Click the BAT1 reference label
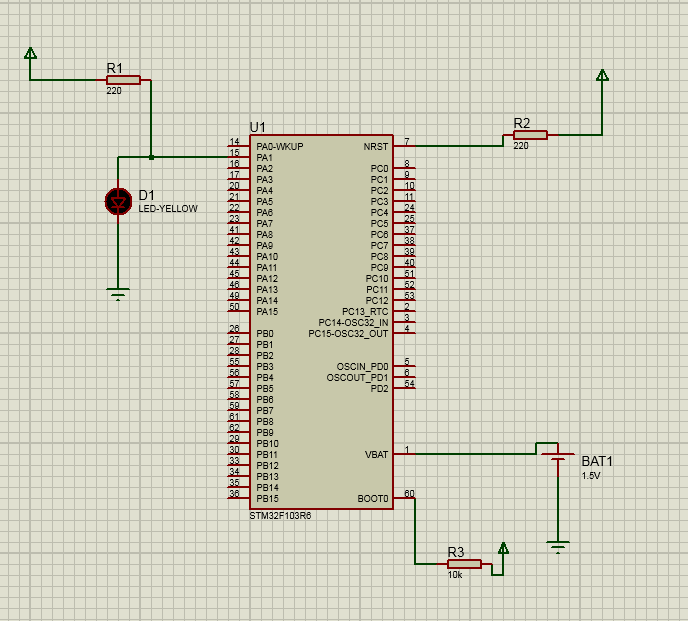This screenshot has height=621, width=688. (597, 461)
